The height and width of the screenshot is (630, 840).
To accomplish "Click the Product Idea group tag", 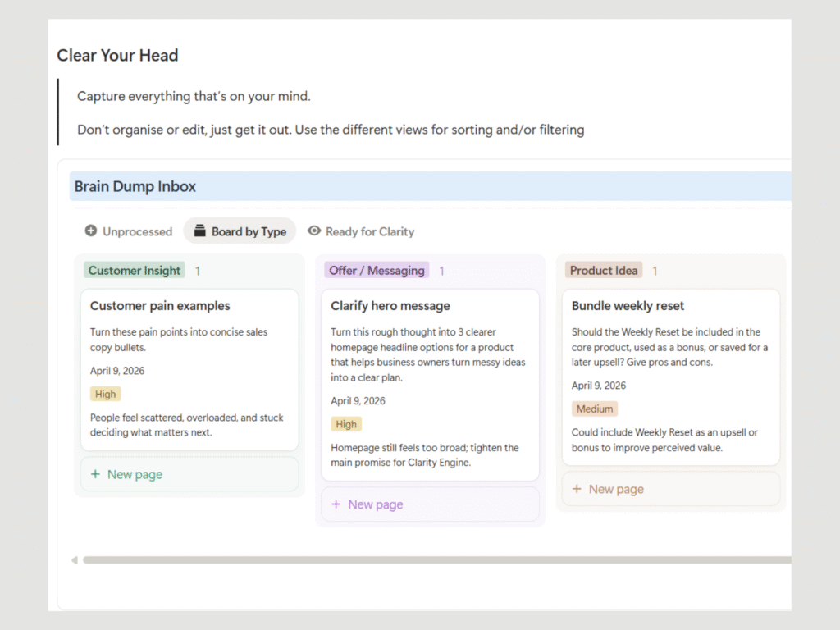I will click(x=604, y=271).
